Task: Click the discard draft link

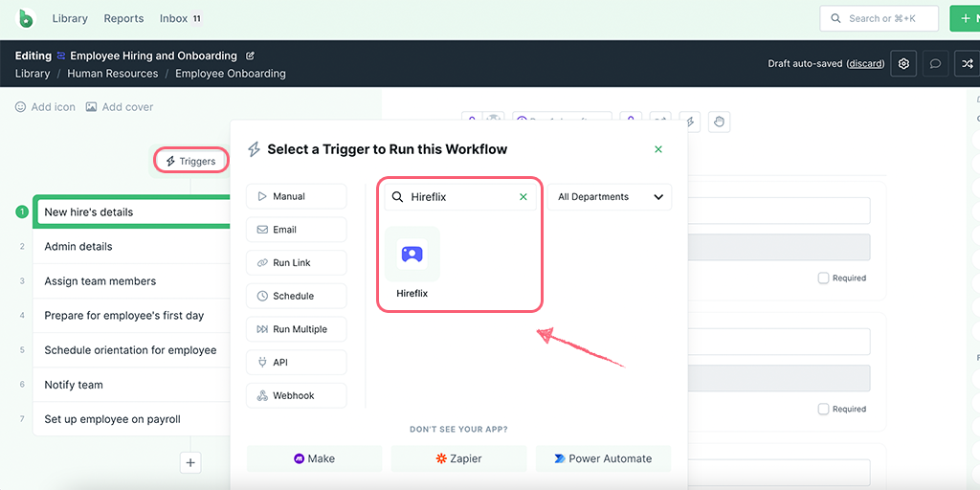Action: pos(865,64)
